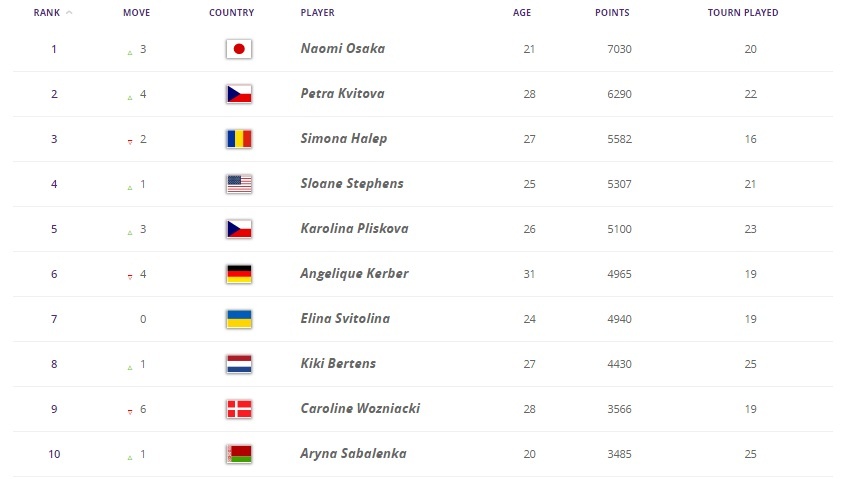
Task: Click Germany flag beside Angelique Kerber
Action: click(x=239, y=274)
